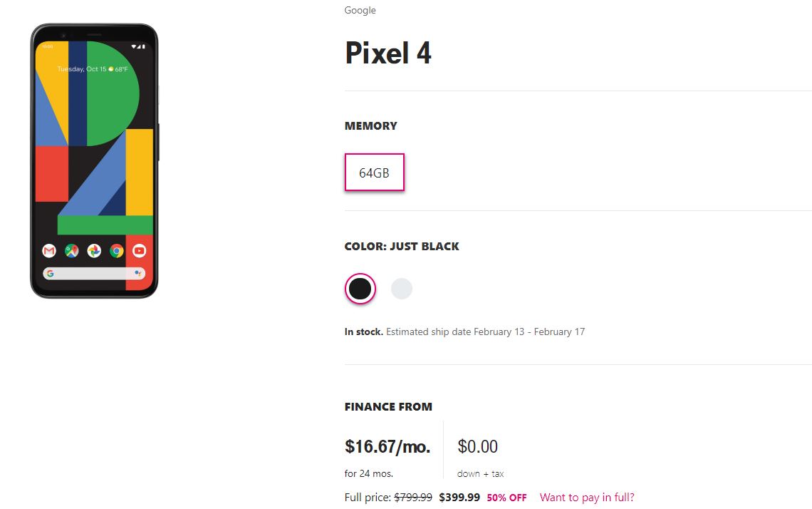The width and height of the screenshot is (812, 509).
Task: Click the Gmail icon on the phone image
Action: (49, 251)
